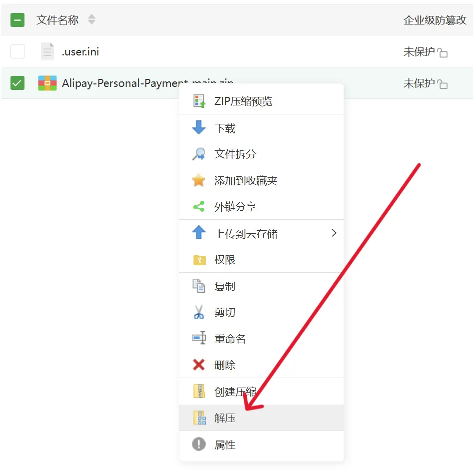Sort files by 文件名称 sort arrows

(x=91, y=20)
